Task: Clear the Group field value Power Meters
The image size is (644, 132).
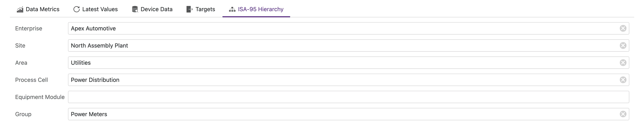Action: [623, 114]
